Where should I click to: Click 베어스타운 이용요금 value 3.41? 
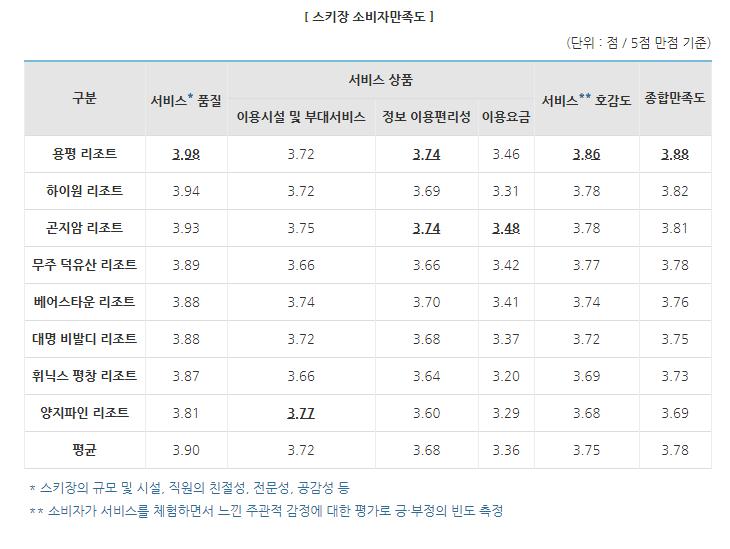506,303
